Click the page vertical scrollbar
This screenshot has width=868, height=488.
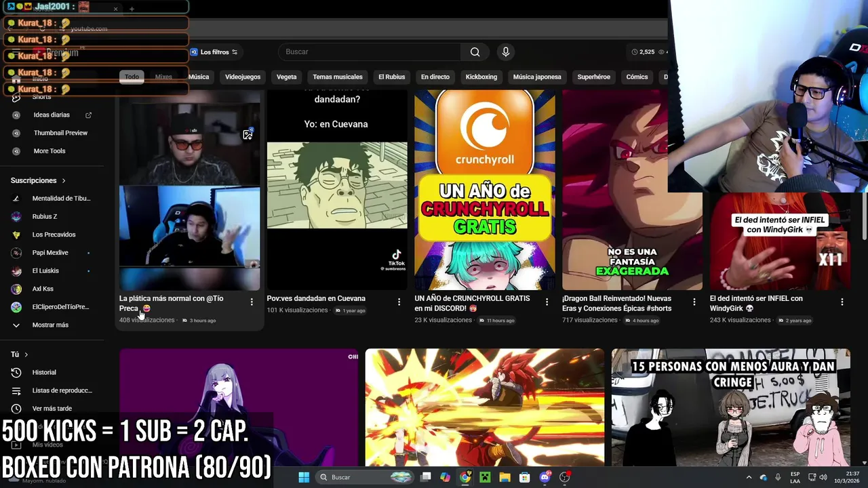click(x=864, y=216)
